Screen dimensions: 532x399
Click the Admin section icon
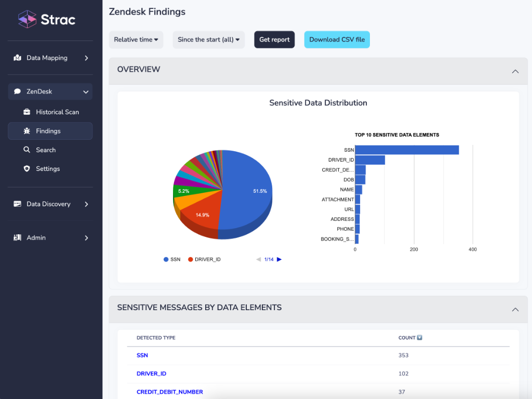[x=17, y=238]
